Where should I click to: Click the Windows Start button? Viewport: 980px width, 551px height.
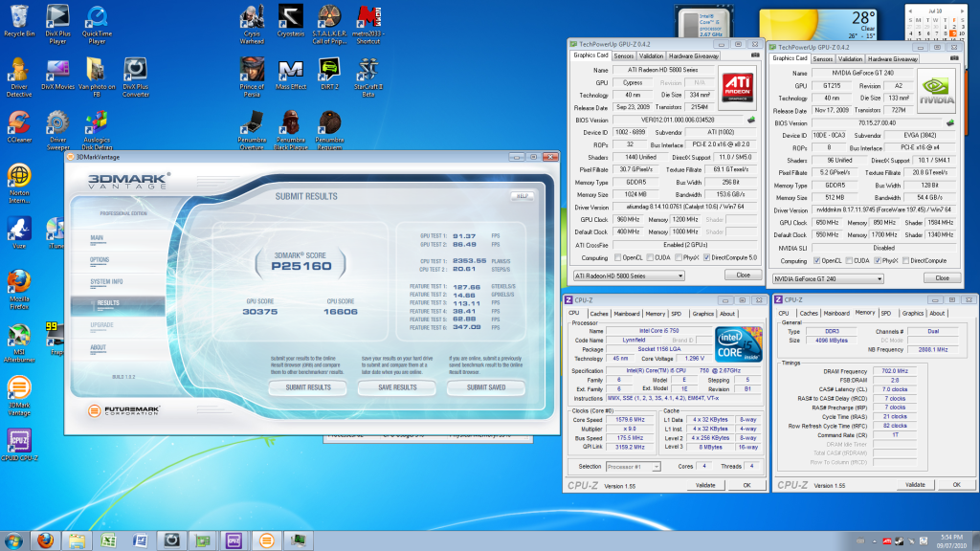[13, 540]
